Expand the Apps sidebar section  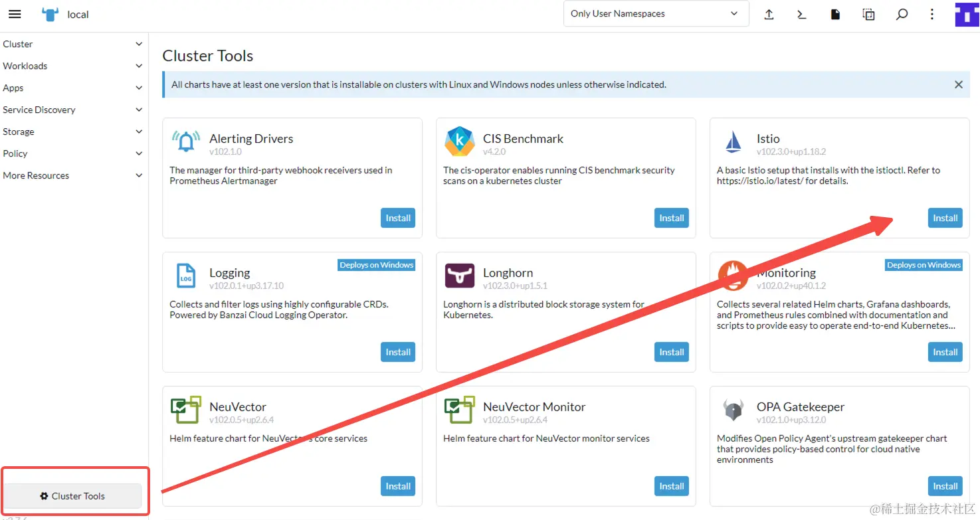tap(73, 88)
